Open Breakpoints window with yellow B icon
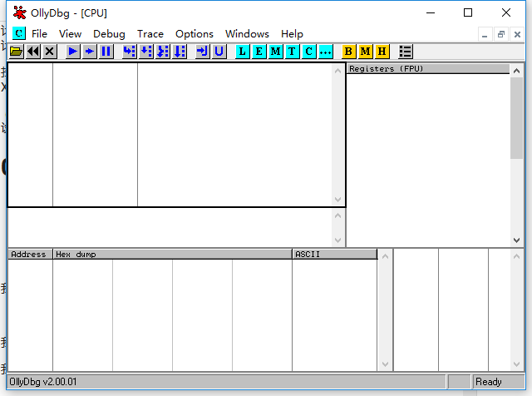This screenshot has height=396, width=532. point(348,52)
